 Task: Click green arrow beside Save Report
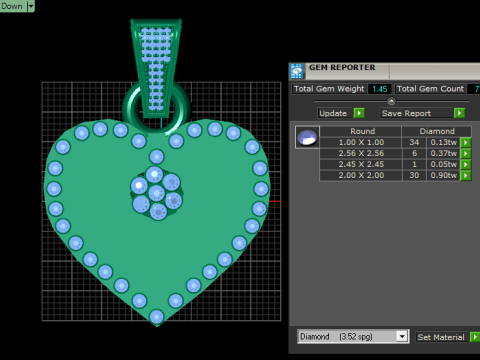click(459, 113)
